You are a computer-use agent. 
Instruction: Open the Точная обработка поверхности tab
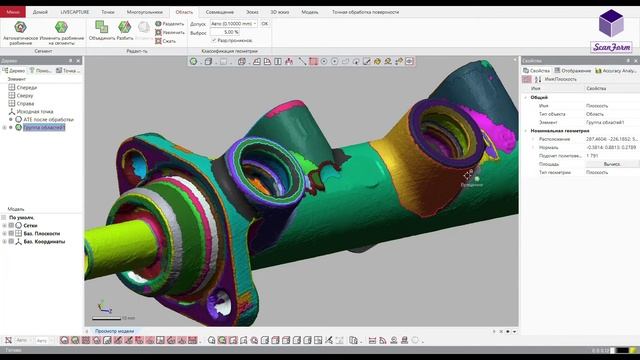365,12
